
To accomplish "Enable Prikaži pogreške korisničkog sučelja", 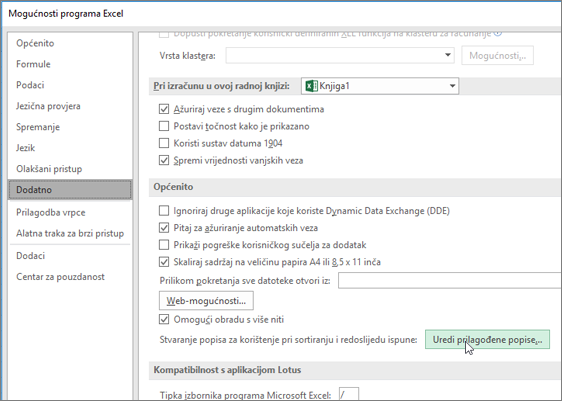I will [164, 245].
